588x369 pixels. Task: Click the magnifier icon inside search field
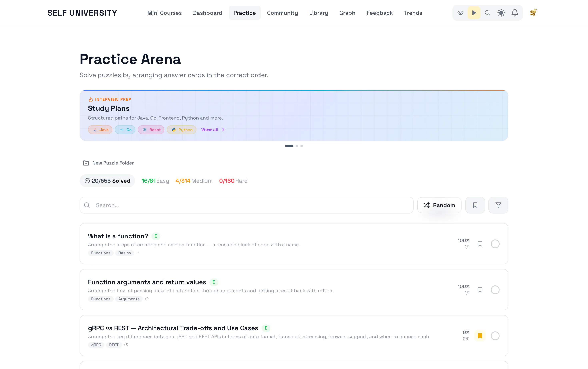(x=87, y=205)
